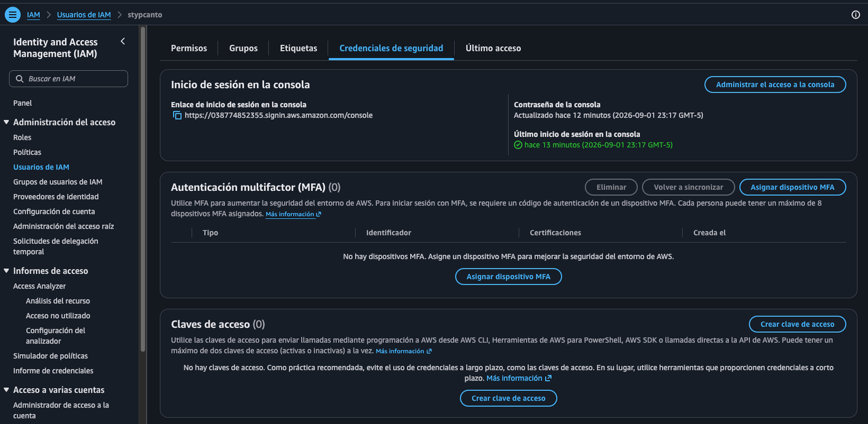Open Simulador de políticas

click(50, 356)
